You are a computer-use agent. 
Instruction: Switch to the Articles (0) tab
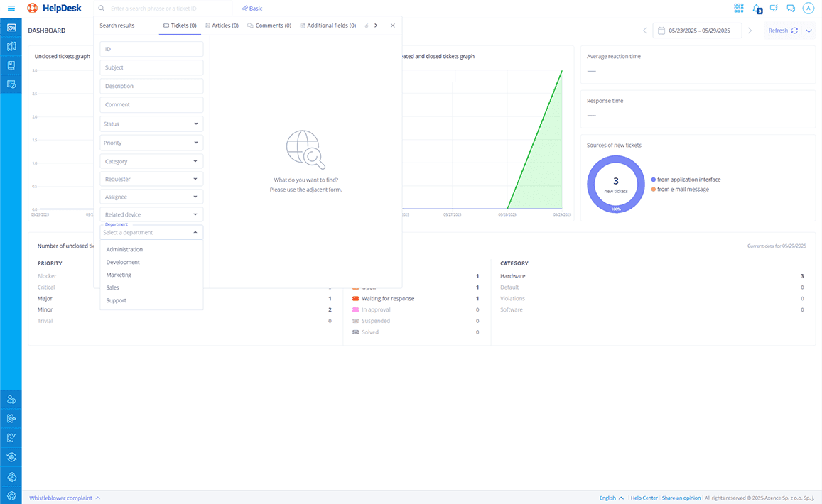(222, 26)
